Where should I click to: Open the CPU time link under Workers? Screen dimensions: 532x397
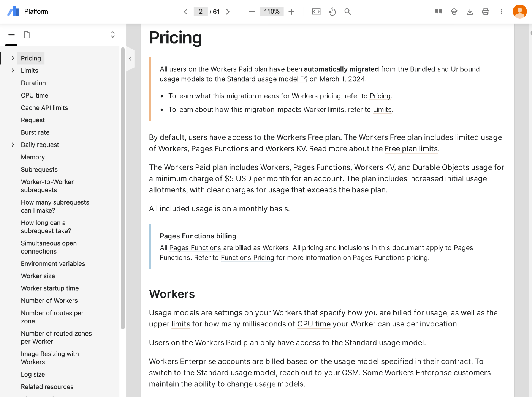pyautogui.click(x=314, y=324)
